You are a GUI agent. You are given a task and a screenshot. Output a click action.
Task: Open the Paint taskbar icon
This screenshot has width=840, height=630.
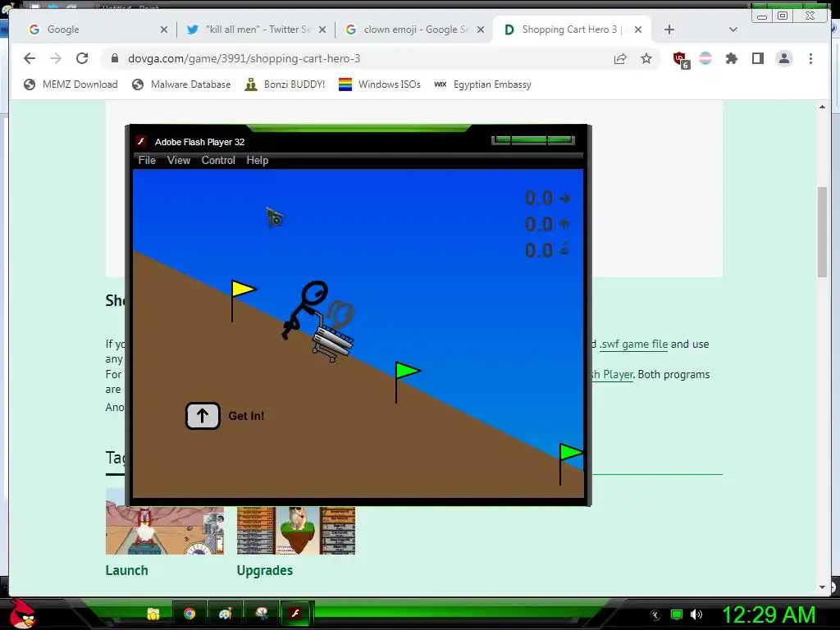point(225,614)
